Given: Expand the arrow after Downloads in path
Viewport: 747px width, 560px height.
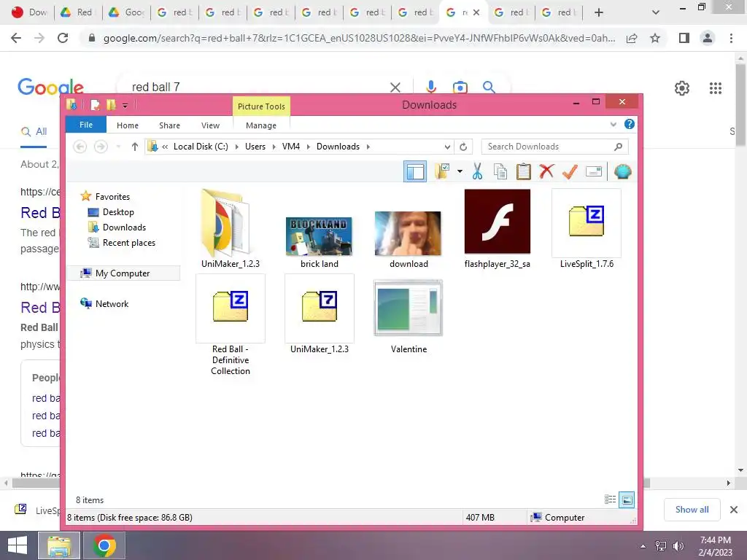Looking at the screenshot, I should (x=368, y=147).
